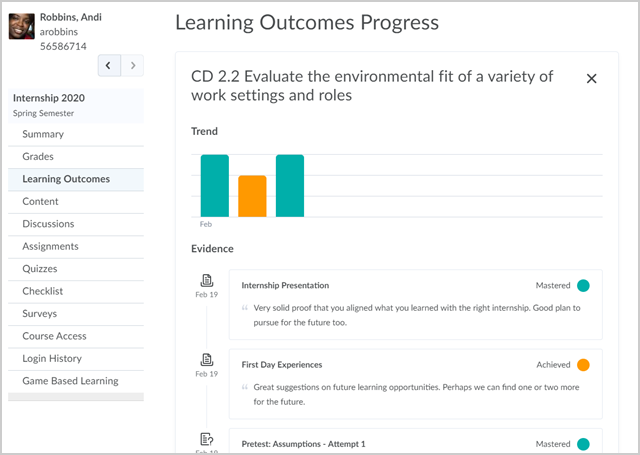Click the First Day Experiences assignment icon

pyautogui.click(x=207, y=360)
